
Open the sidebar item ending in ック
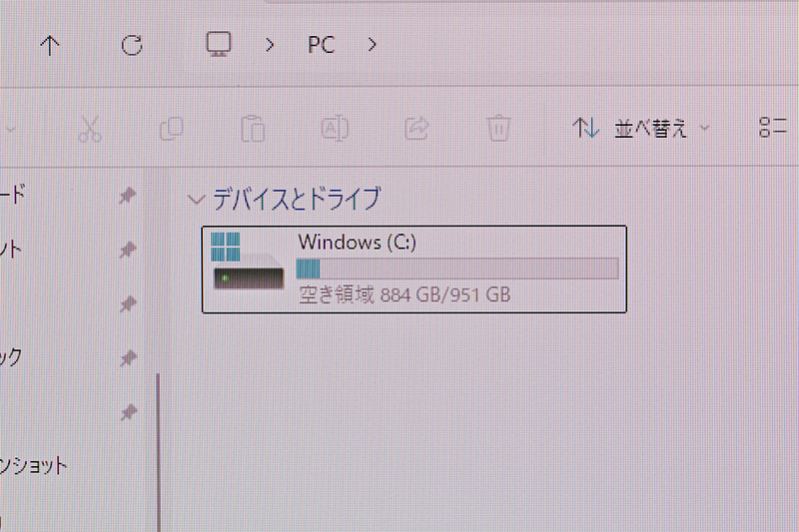pyautogui.click(x=11, y=357)
